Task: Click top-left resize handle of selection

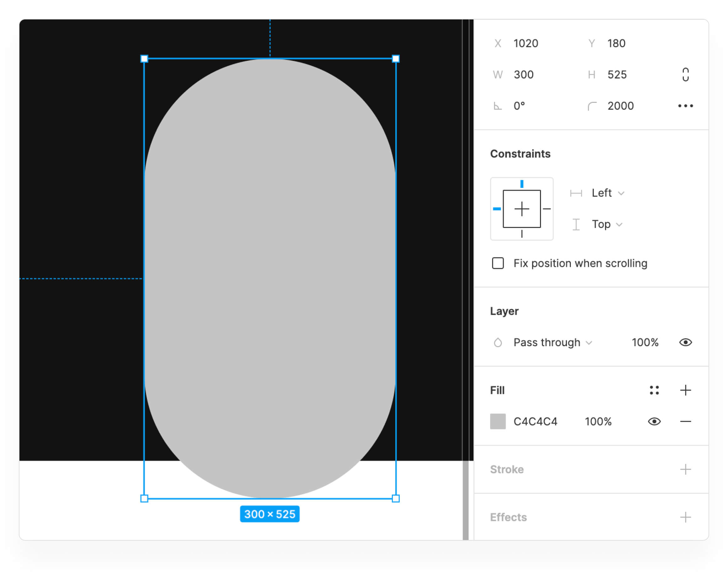Action: 144,59
